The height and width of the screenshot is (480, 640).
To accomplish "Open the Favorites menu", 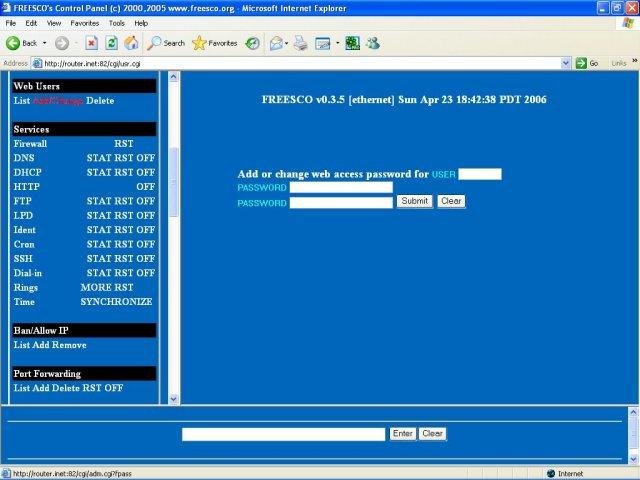I will point(85,23).
